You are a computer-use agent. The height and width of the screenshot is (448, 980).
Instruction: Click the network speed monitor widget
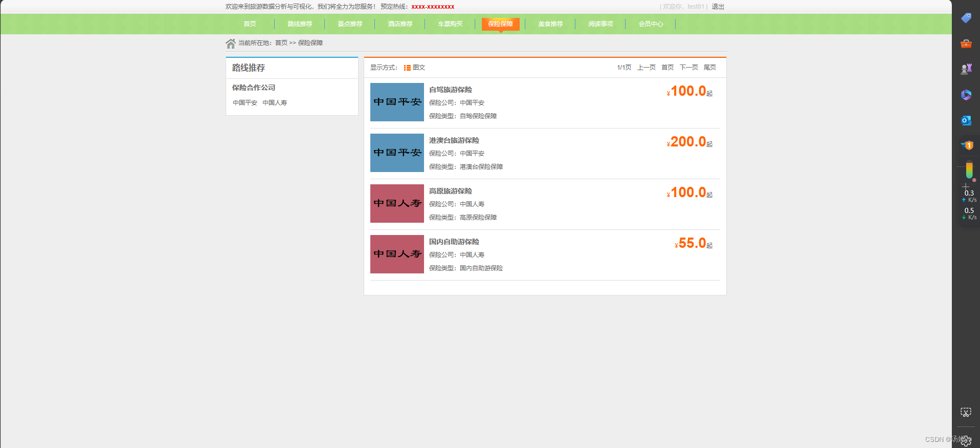[969, 205]
